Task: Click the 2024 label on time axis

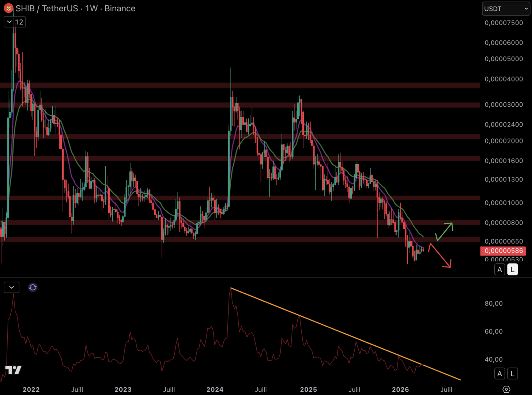Action: [215, 390]
